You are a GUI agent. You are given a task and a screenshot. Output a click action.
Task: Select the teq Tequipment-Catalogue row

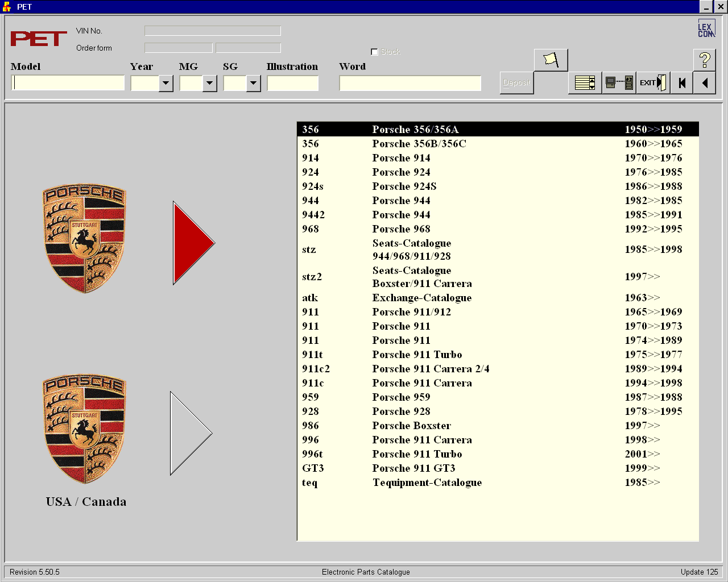tap(498, 483)
